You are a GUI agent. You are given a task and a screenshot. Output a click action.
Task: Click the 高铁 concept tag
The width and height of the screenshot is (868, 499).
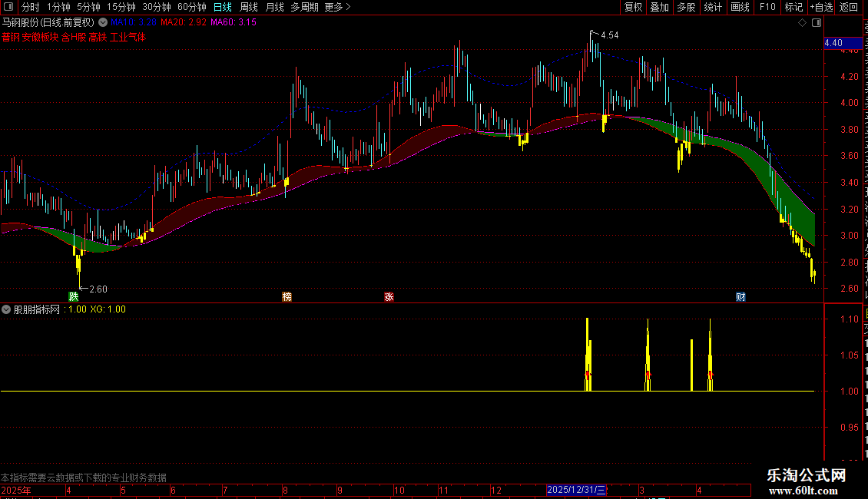(x=98, y=37)
